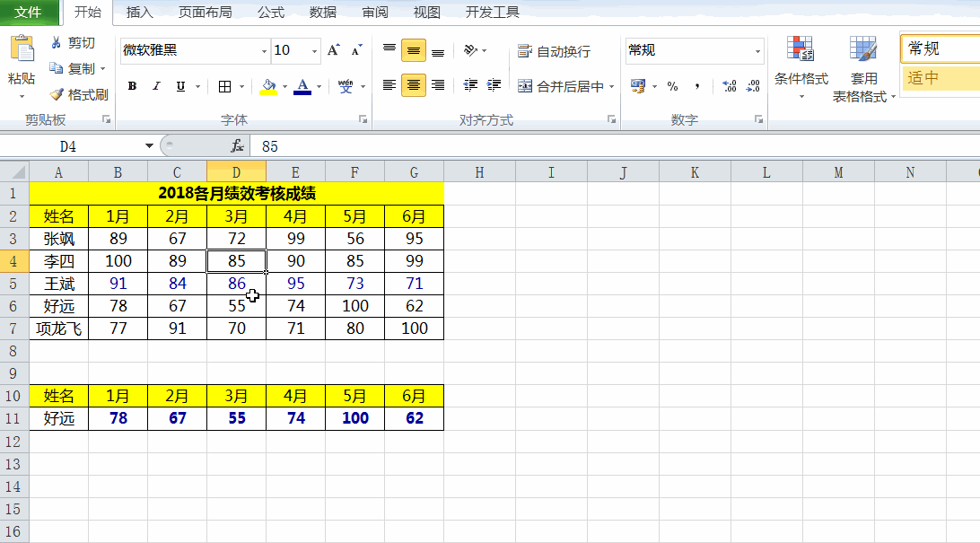This screenshot has height=543, width=980.
Task: Expand the number format (常规) dropdown
Action: [757, 51]
